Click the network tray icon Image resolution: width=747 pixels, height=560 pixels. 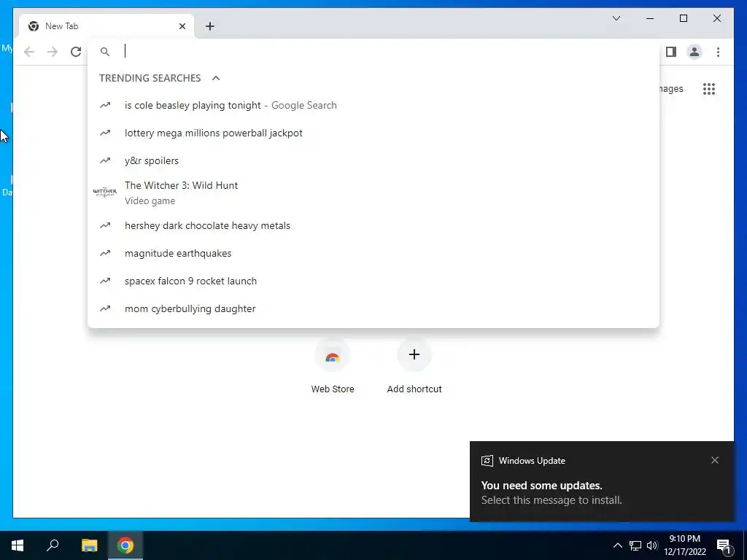[635, 545]
